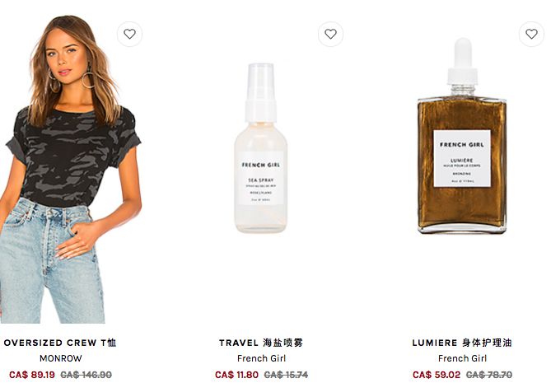
Task: Favorite the Oversized Crew tee with heart icon
Action: point(129,34)
